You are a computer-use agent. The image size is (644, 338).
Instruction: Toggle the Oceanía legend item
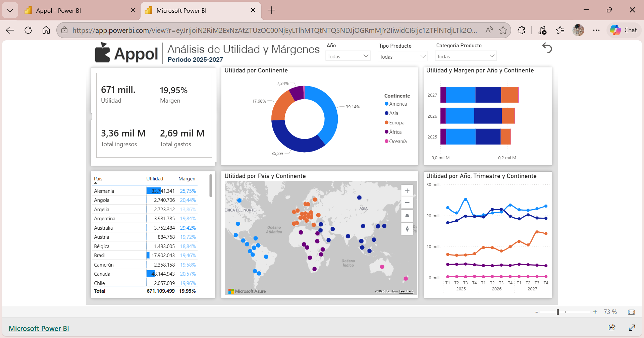(x=396, y=142)
